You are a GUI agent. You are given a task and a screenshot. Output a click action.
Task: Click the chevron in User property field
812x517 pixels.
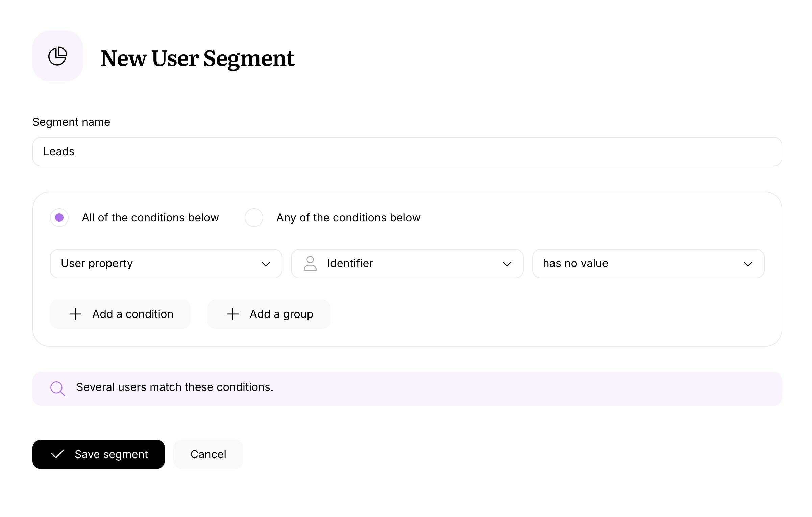pyautogui.click(x=266, y=264)
